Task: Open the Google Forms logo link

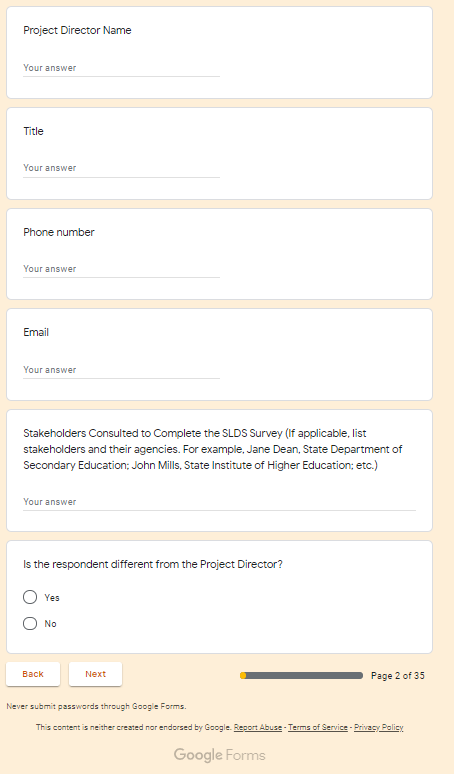Action: pos(220,755)
